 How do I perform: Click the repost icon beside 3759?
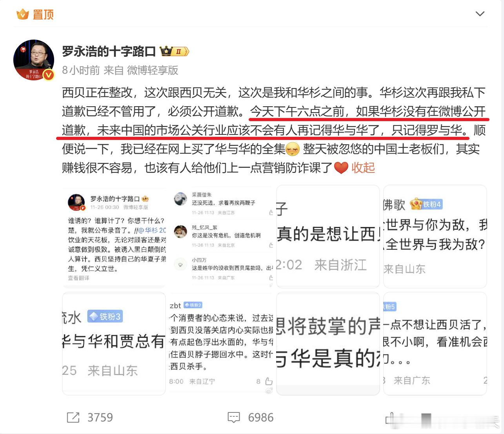(x=73, y=418)
